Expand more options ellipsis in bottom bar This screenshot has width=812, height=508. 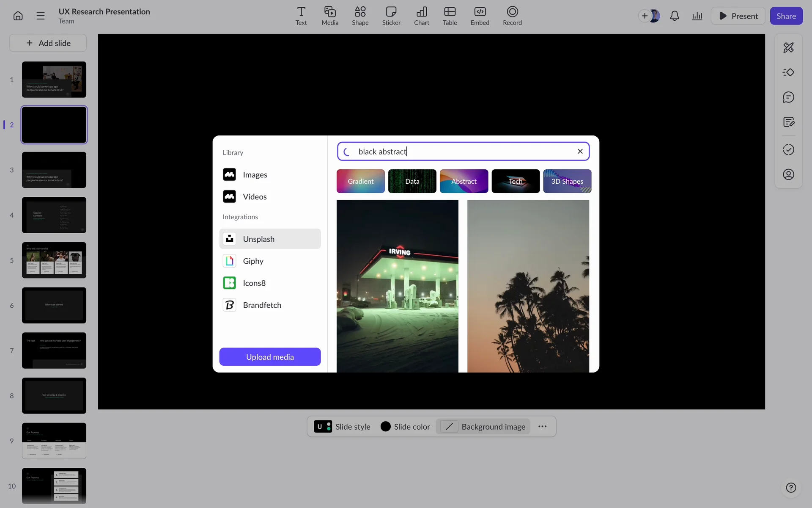542,426
